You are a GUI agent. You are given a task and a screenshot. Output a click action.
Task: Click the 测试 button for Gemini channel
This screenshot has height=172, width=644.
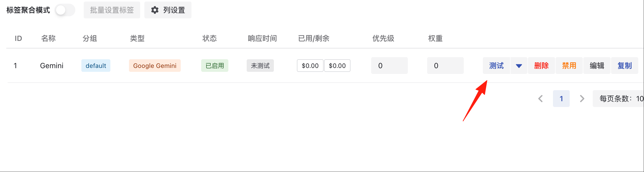(496, 66)
